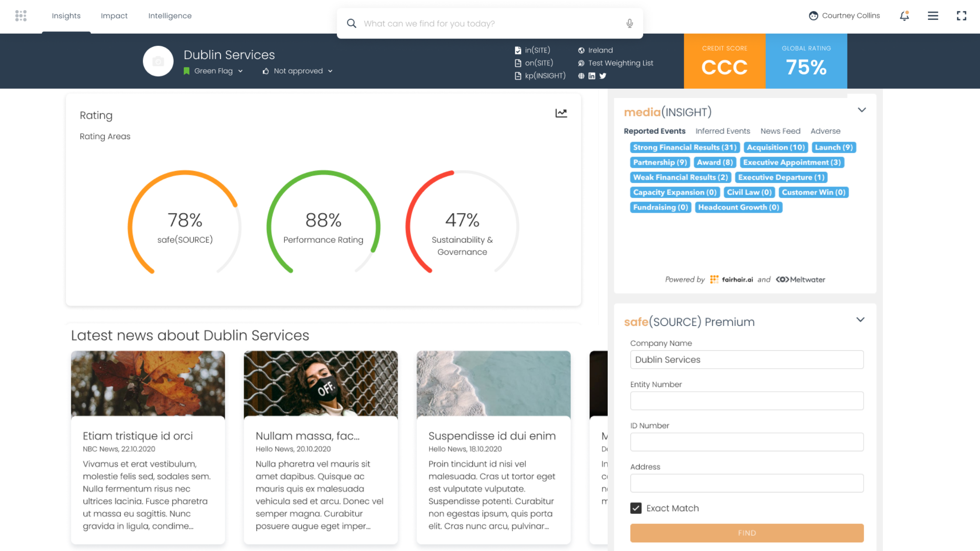Image resolution: width=980 pixels, height=551 pixels.
Task: Click the kp(INSIGHT) document icon
Action: 518,75
